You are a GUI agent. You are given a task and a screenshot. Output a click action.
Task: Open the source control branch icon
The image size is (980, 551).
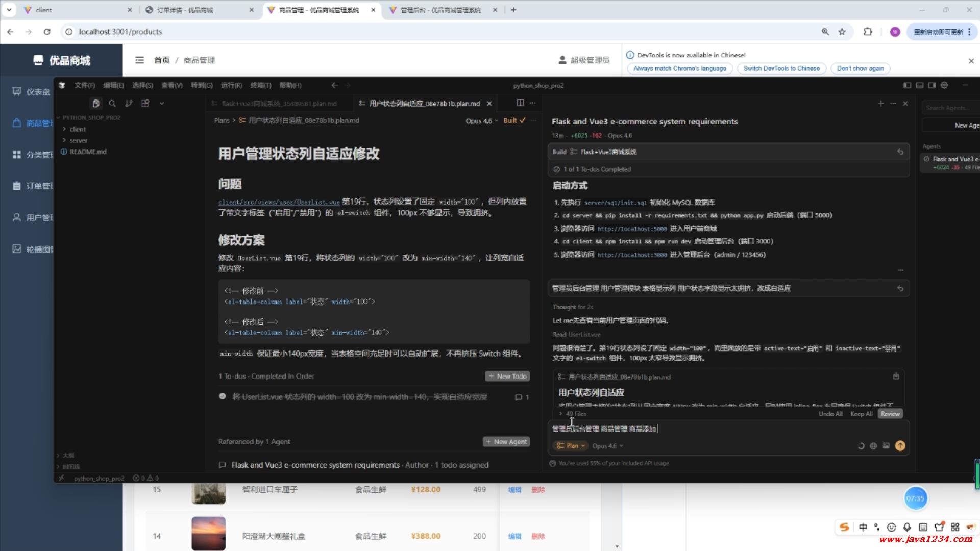click(129, 104)
